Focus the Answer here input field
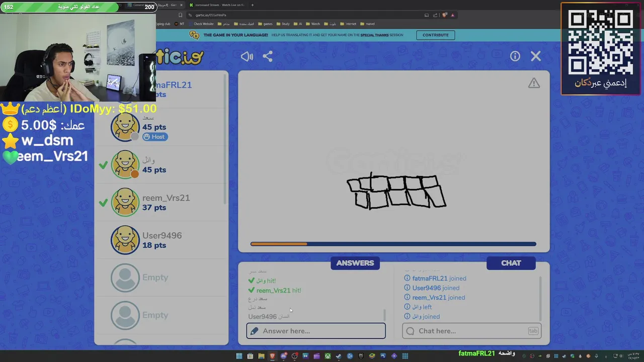The image size is (644, 362). coord(316,331)
